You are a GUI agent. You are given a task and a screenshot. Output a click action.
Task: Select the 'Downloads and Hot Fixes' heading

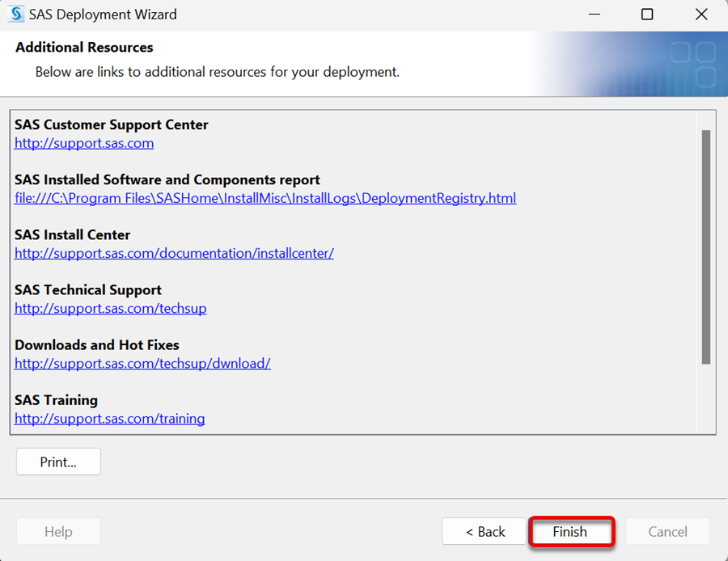pyautogui.click(x=97, y=345)
